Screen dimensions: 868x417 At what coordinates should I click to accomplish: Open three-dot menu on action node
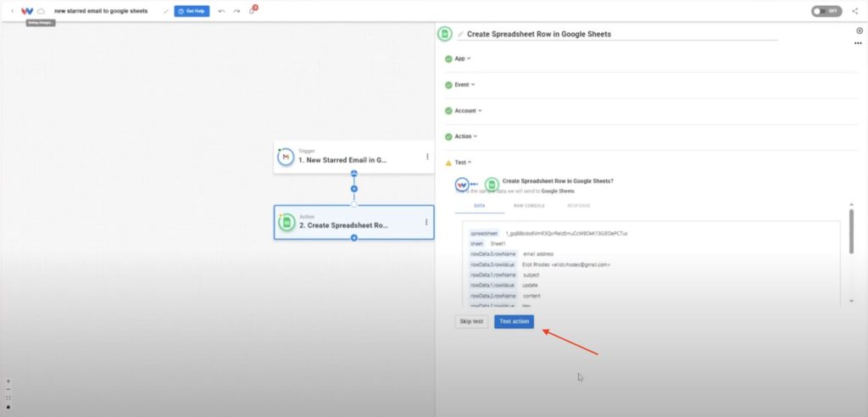point(426,222)
